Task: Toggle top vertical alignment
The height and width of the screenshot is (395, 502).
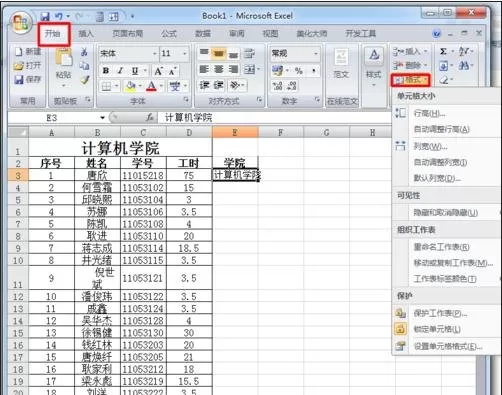Action: (x=204, y=52)
